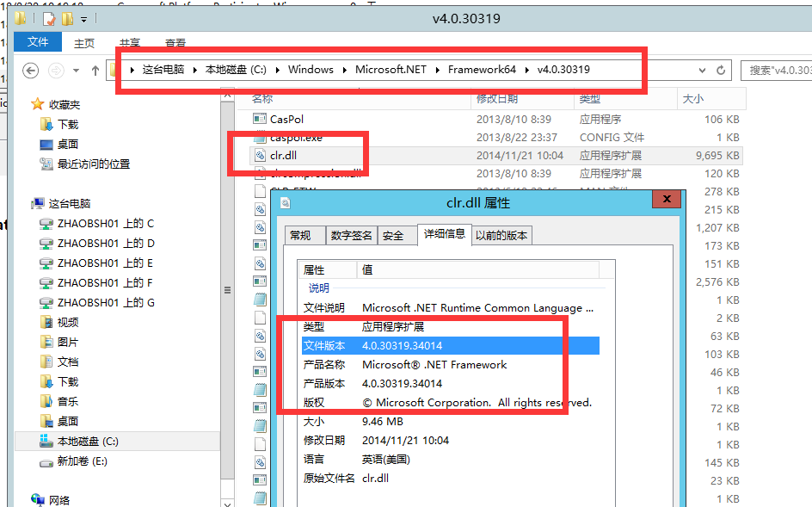Sort files by 类型 column
Screen dimensions: 812x507
tap(625, 98)
